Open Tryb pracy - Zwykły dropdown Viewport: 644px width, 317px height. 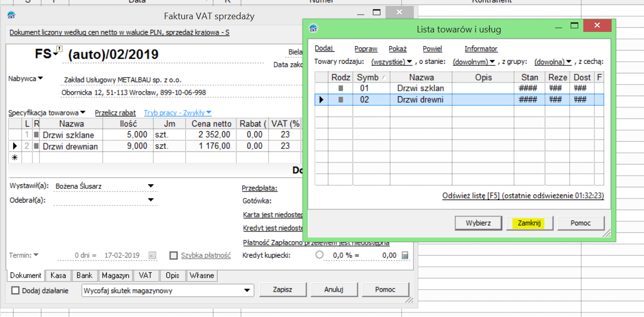pos(208,112)
